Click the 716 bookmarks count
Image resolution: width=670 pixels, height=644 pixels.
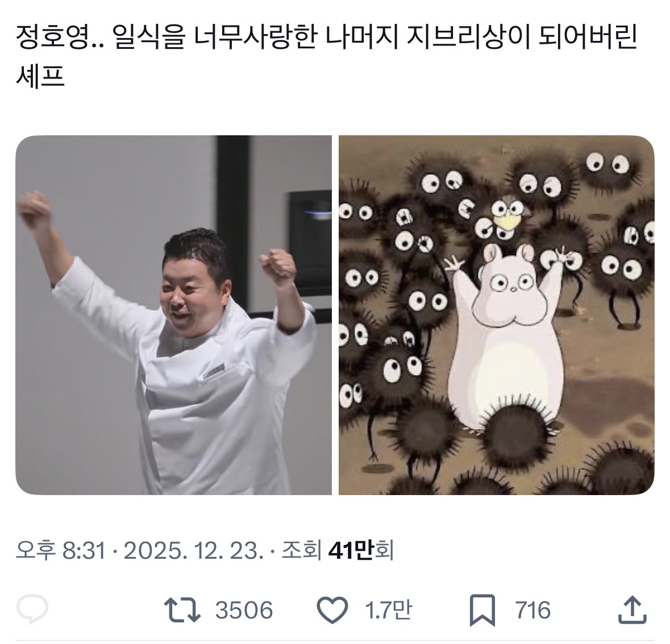click(533, 610)
